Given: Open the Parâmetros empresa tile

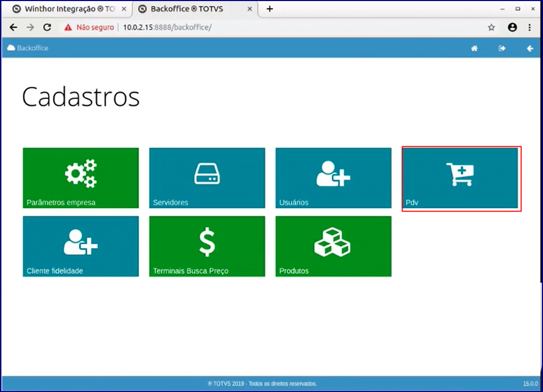Looking at the screenshot, I should (81, 178).
